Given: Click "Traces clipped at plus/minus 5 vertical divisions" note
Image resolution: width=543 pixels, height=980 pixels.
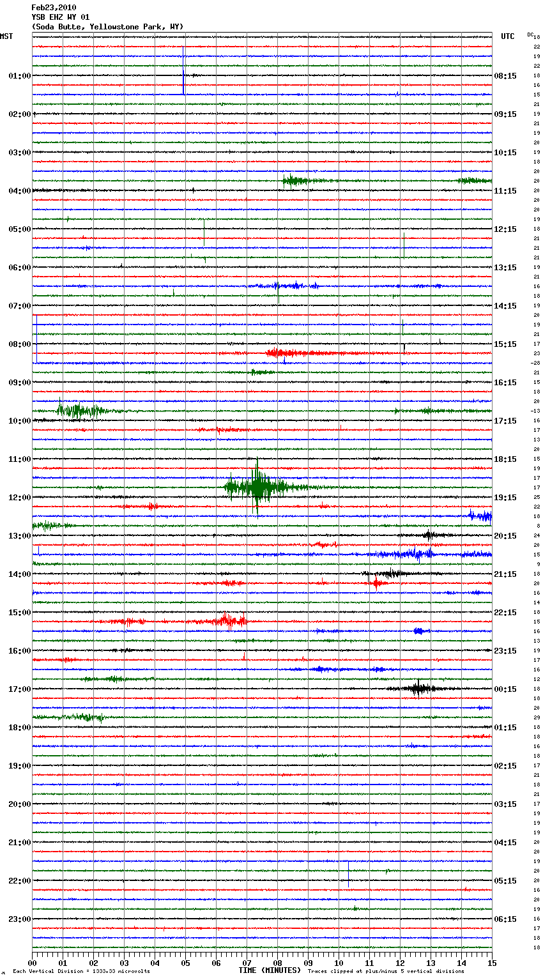Looking at the screenshot, I should [x=386, y=972].
